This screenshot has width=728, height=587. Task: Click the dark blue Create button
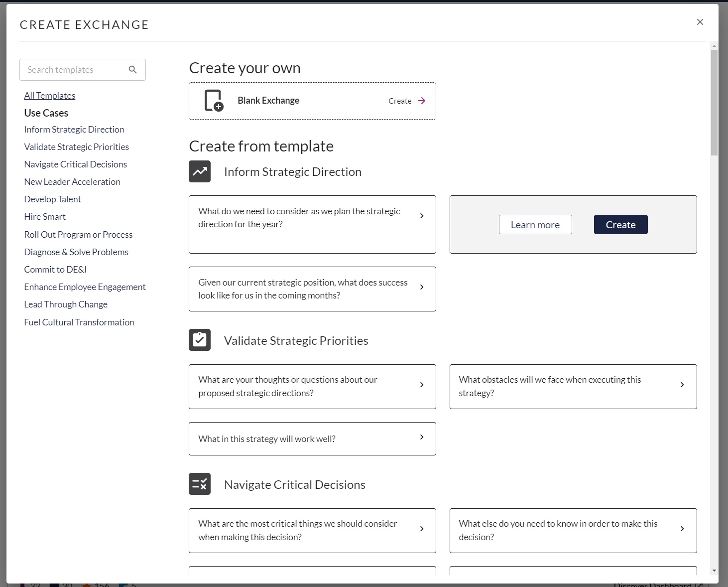pos(621,225)
